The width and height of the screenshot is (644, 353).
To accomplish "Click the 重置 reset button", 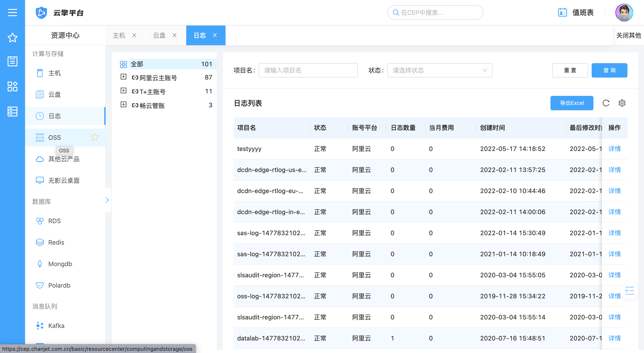I will [570, 70].
